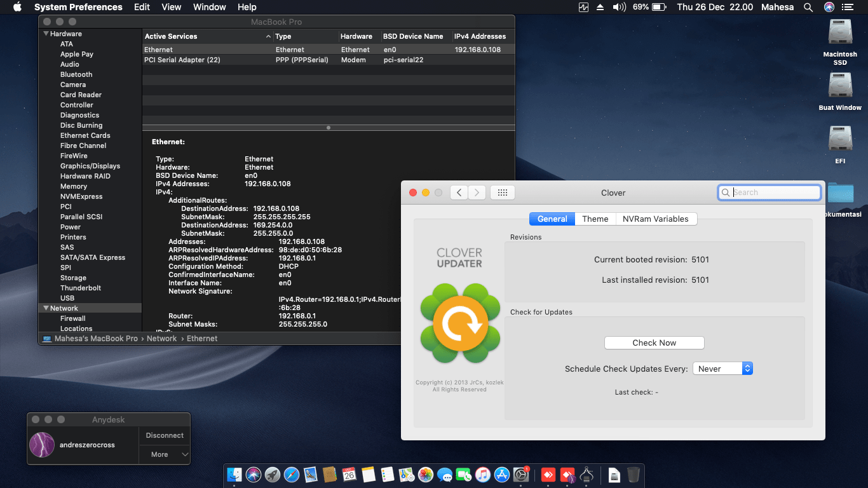Open iTunes from the Dock

coord(483,474)
